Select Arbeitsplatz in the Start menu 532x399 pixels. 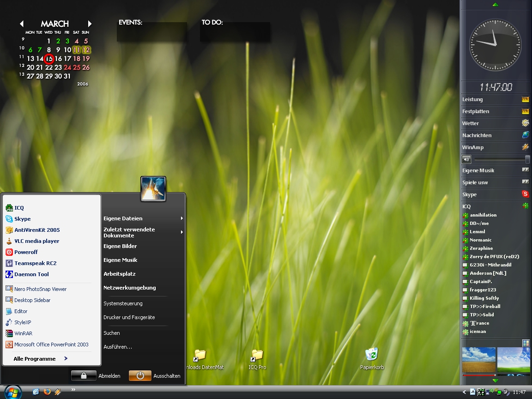(x=119, y=274)
